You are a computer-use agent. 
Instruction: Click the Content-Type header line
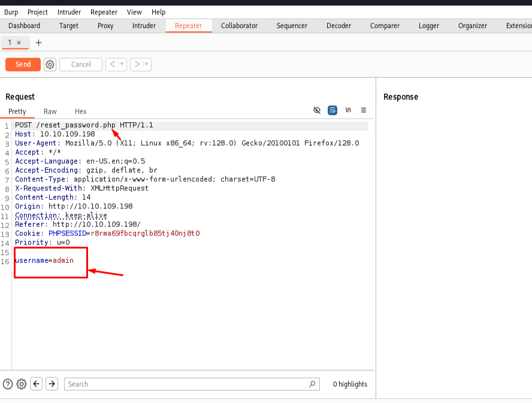click(x=145, y=179)
